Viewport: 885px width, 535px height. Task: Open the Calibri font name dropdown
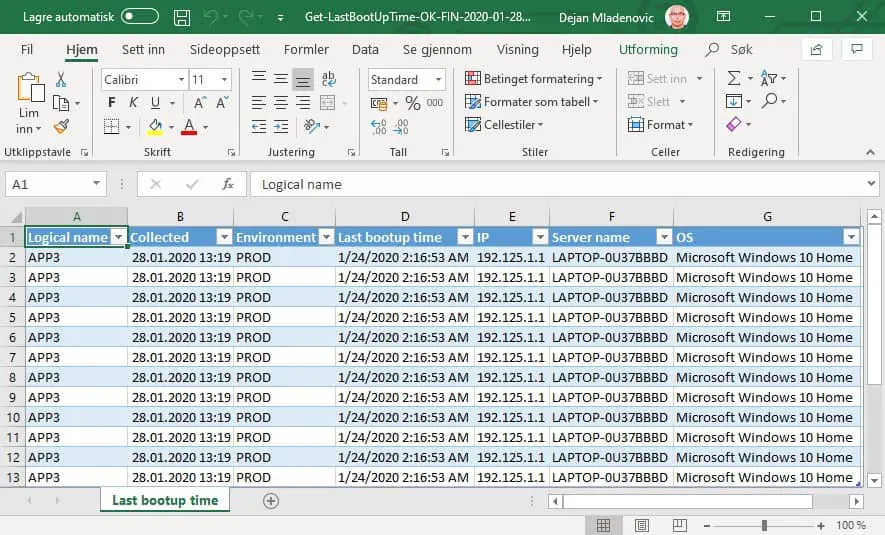click(181, 80)
